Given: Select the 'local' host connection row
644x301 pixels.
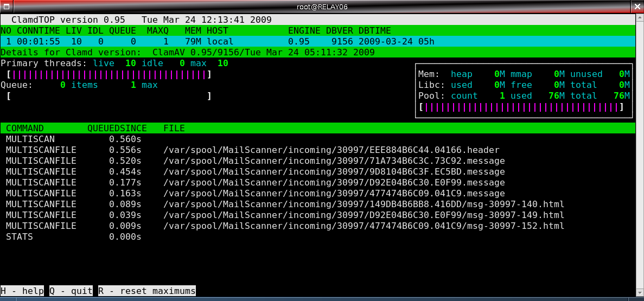Looking at the screenshot, I should click(x=318, y=41).
